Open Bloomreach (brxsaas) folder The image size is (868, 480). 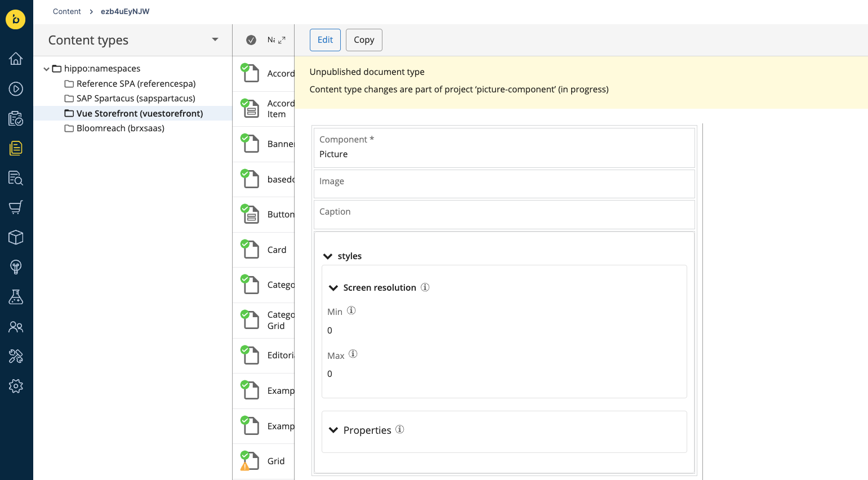pyautogui.click(x=114, y=128)
